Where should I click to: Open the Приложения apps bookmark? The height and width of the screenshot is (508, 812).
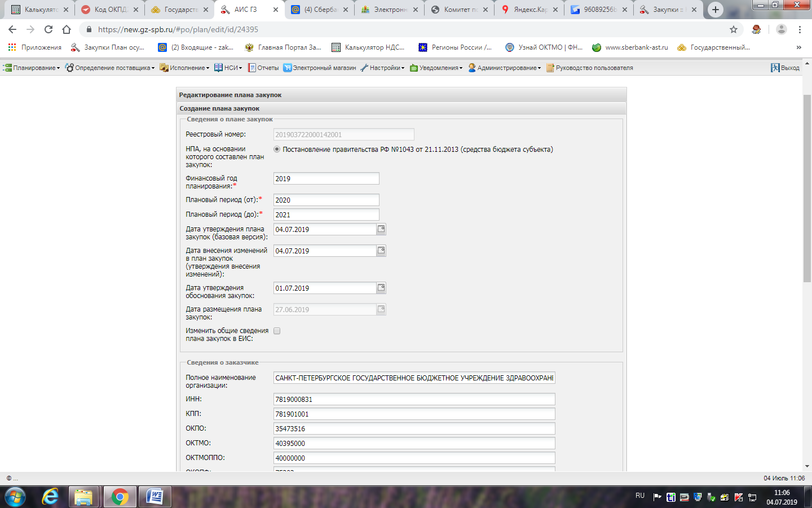pyautogui.click(x=34, y=47)
